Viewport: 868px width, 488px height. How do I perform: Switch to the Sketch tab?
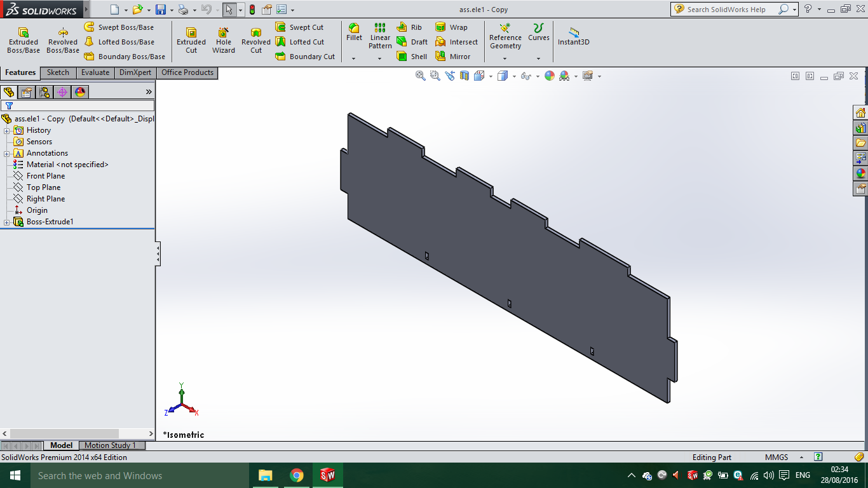pyautogui.click(x=58, y=72)
